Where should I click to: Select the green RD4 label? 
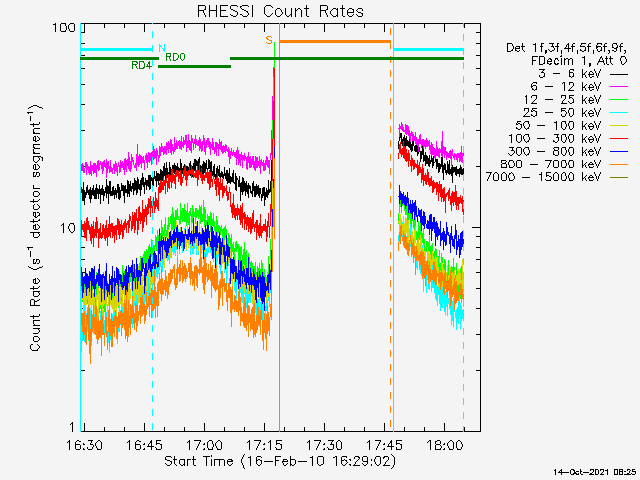coord(141,65)
